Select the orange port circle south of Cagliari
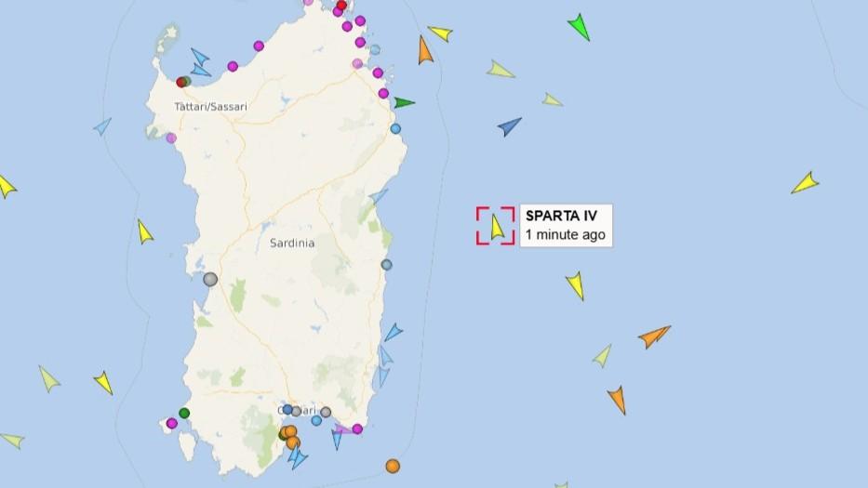 click(x=393, y=466)
